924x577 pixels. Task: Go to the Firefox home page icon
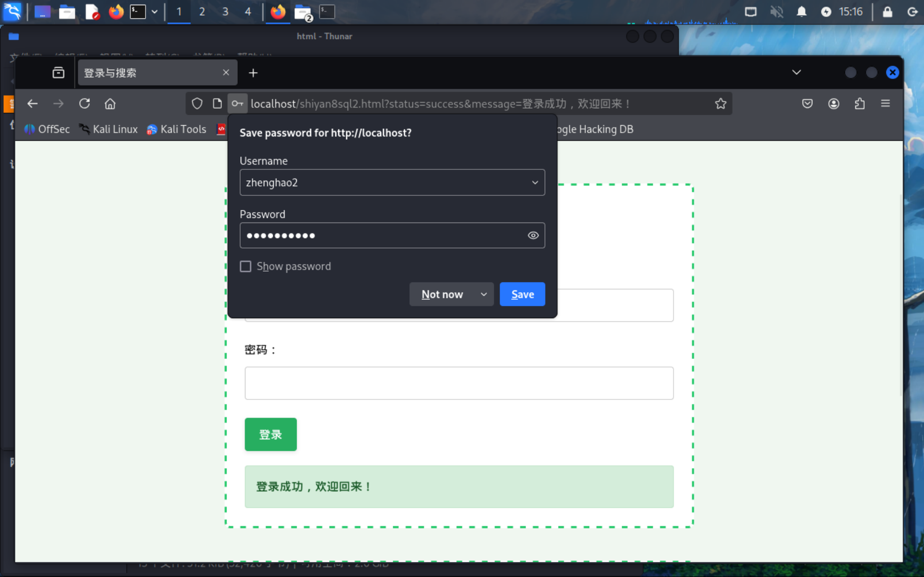[110, 104]
